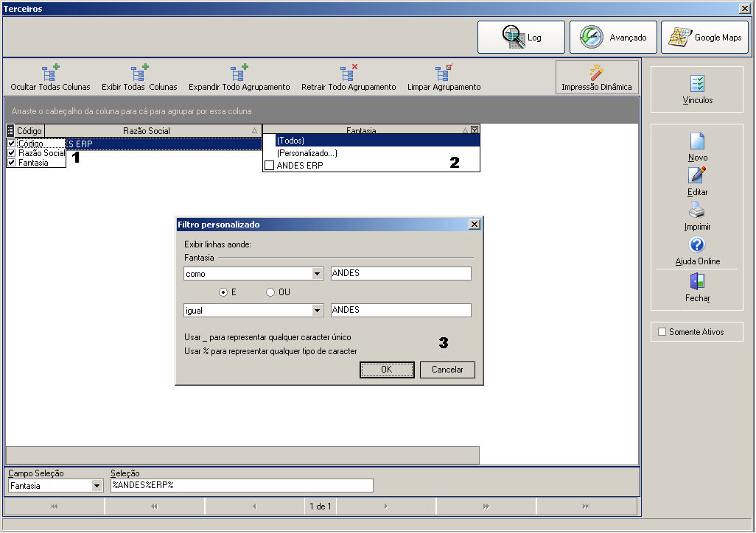Go to the first record

tap(54, 506)
